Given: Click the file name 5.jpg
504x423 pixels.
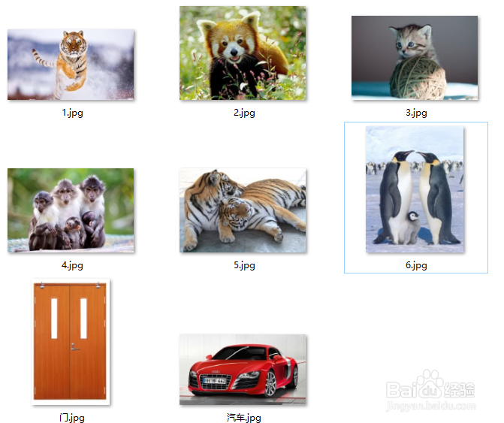Looking at the screenshot, I should point(244,265).
